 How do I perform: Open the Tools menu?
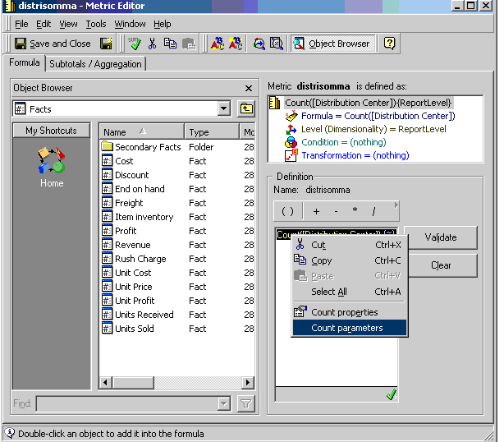point(96,24)
